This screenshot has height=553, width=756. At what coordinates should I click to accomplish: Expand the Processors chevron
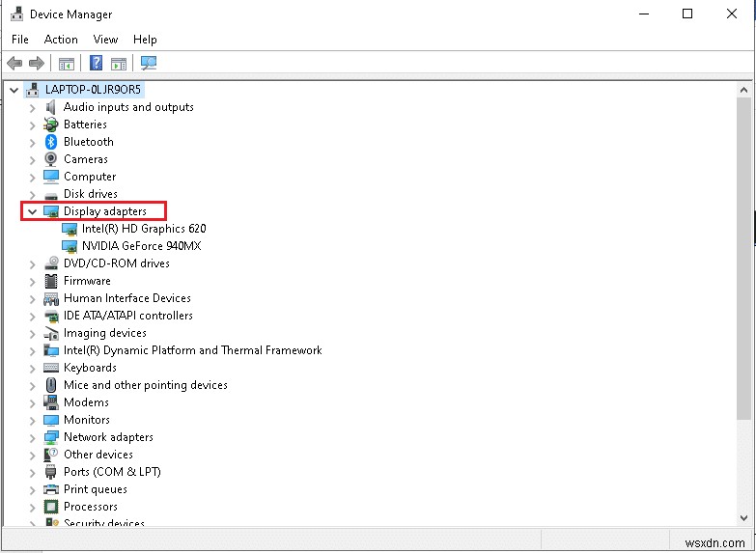click(32, 507)
